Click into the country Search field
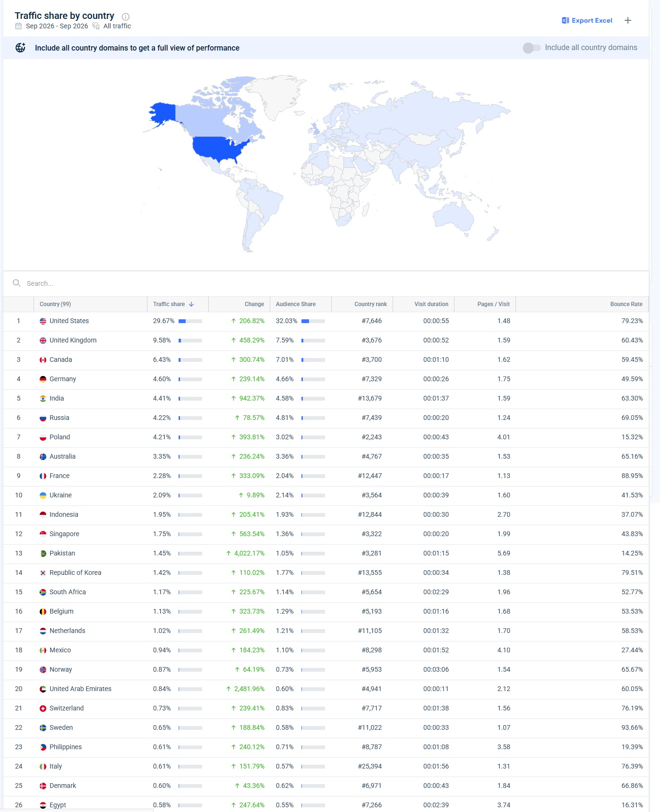Image resolution: width=660 pixels, height=812 pixels. pyautogui.click(x=326, y=283)
